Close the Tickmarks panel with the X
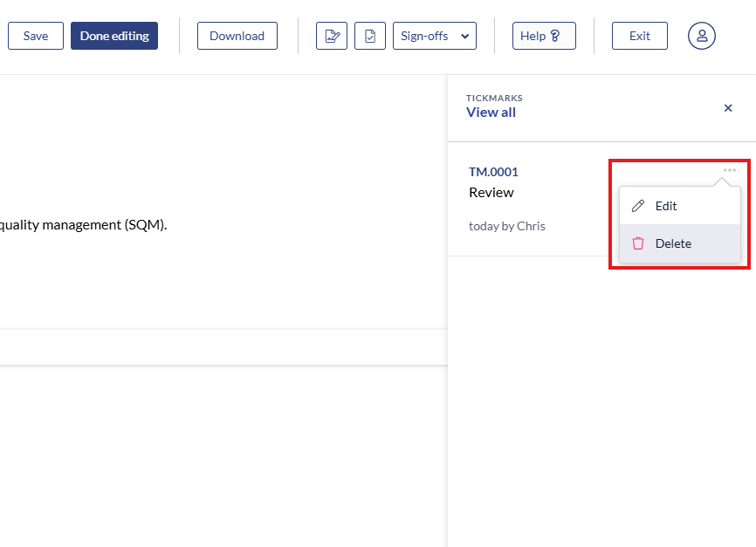 point(728,108)
